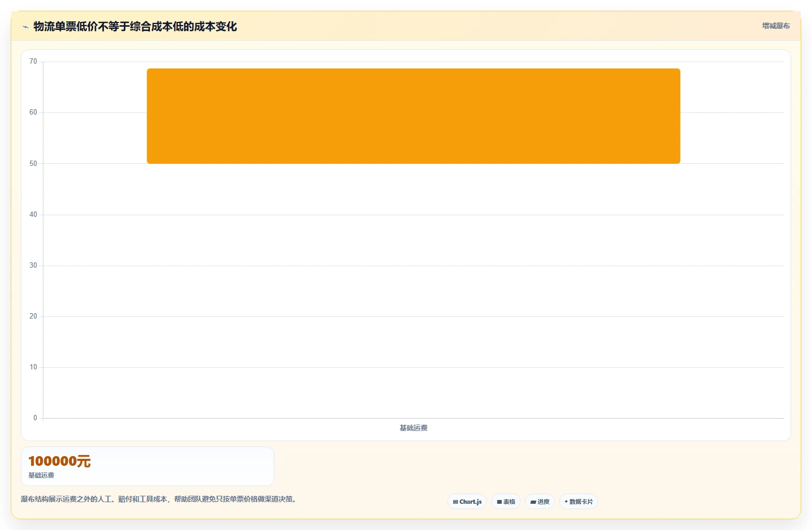Click the y-axis value 20
The height and width of the screenshot is (530, 812).
pyautogui.click(x=33, y=316)
